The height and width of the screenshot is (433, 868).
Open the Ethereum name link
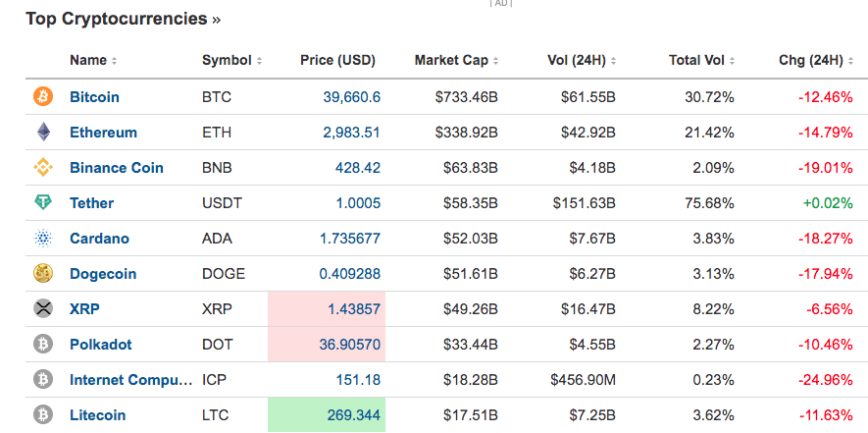[103, 133]
